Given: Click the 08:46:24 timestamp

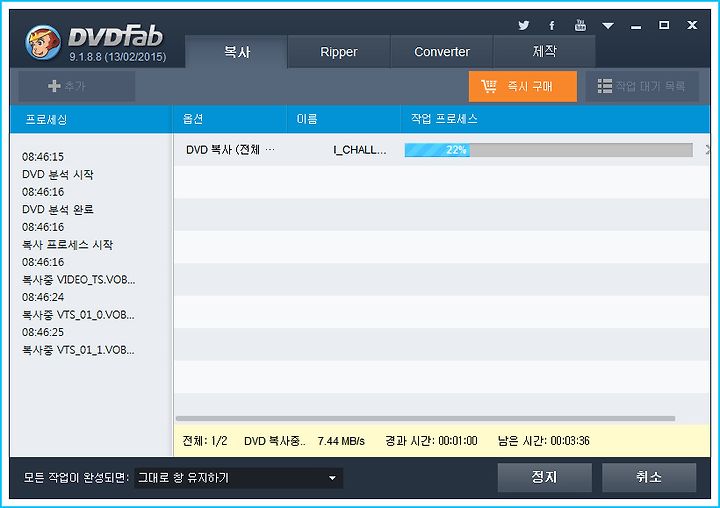Looking at the screenshot, I should [43, 297].
